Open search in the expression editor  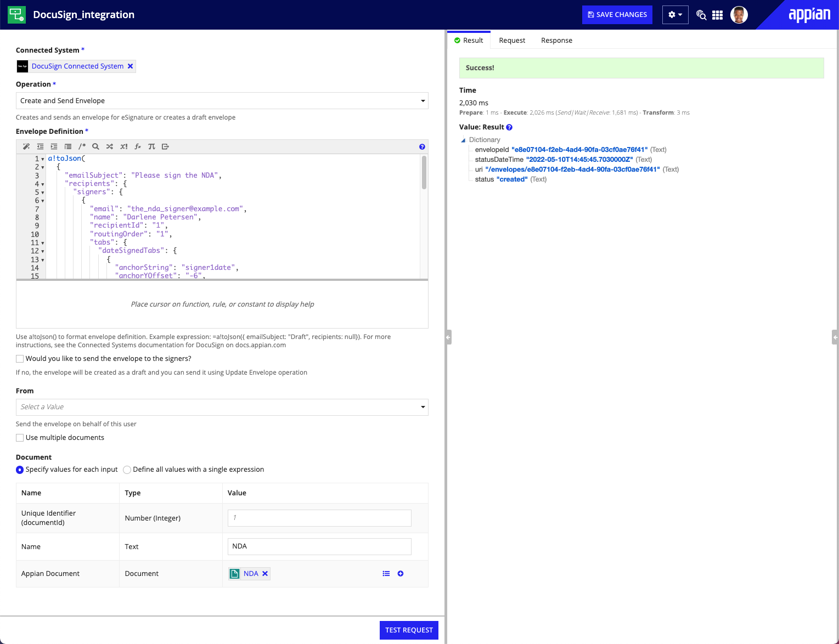pos(95,146)
